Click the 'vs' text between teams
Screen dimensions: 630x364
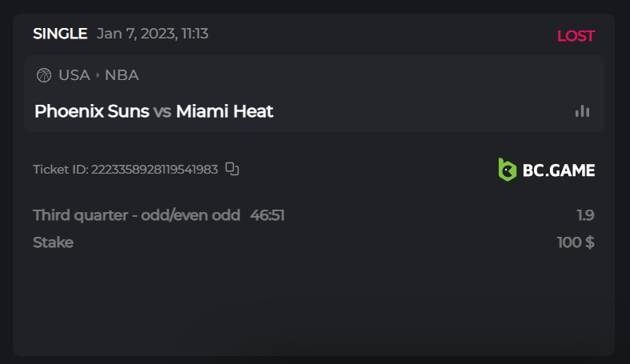[x=163, y=111]
